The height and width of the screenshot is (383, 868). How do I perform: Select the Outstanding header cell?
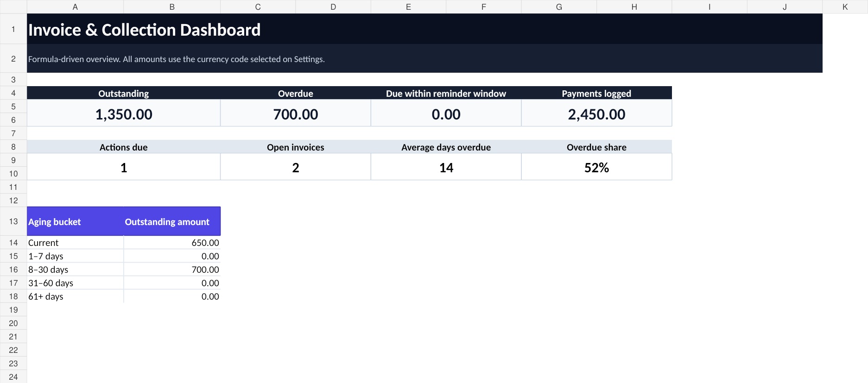pos(124,93)
